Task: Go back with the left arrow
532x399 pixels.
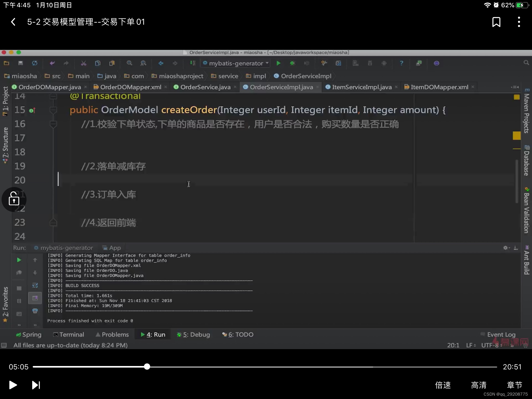Action: pyautogui.click(x=13, y=22)
